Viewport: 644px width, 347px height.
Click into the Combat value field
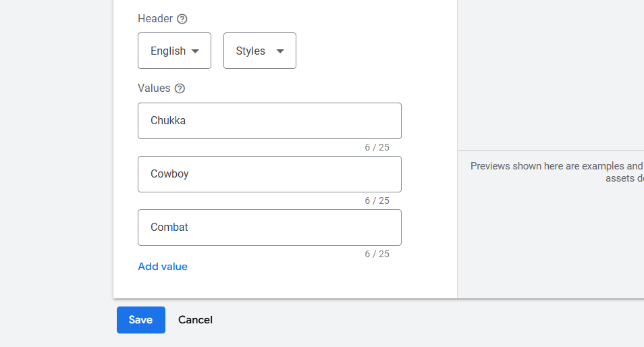pos(269,228)
